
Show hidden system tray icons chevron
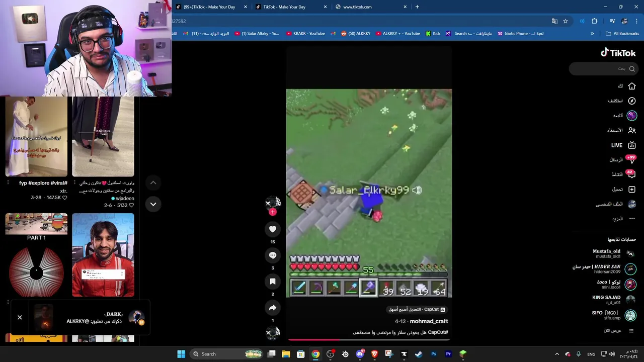pos(557,354)
